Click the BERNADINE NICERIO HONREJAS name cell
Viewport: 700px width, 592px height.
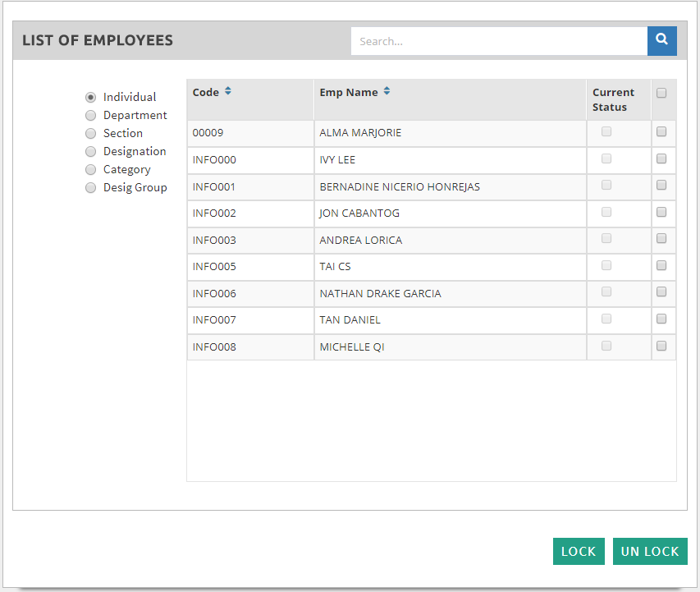[400, 186]
